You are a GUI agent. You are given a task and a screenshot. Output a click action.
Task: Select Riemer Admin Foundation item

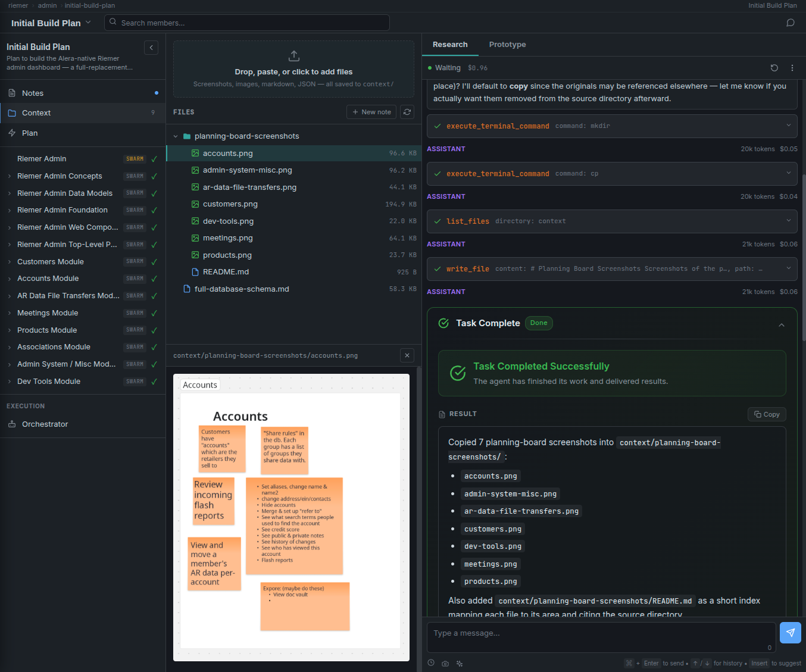83,210
